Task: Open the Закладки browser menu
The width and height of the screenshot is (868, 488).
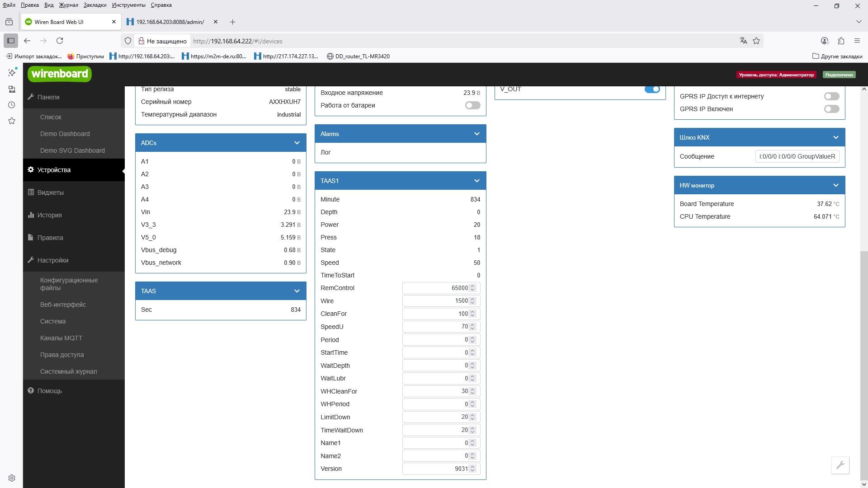Action: point(95,5)
